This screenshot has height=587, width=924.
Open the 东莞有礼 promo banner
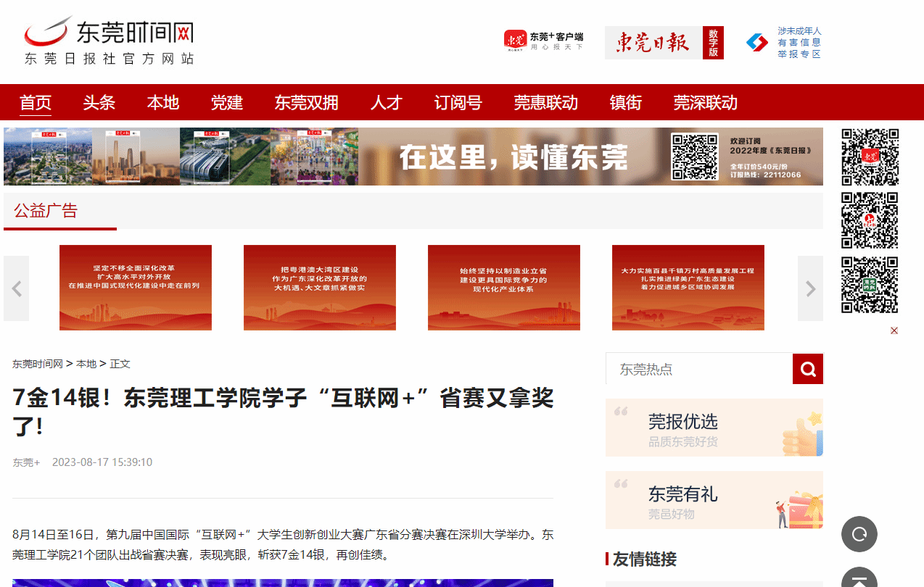(x=714, y=500)
